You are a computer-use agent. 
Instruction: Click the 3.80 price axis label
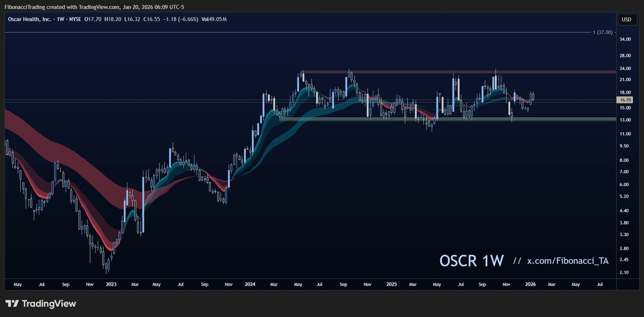pyautogui.click(x=624, y=222)
